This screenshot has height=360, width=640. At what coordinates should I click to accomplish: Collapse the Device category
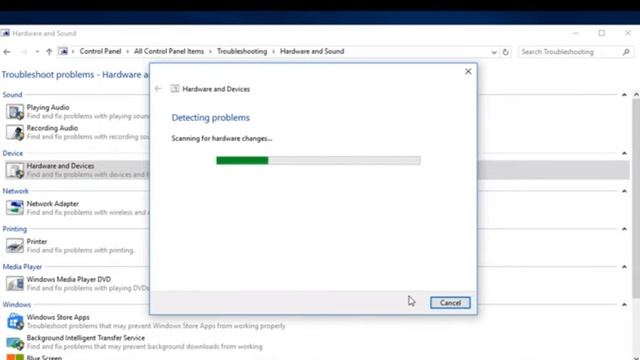[624, 153]
